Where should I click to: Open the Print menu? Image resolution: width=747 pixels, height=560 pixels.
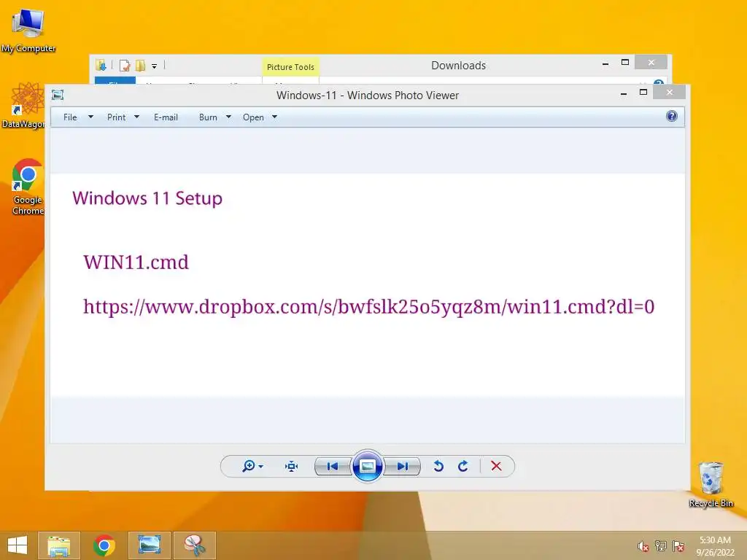116,117
